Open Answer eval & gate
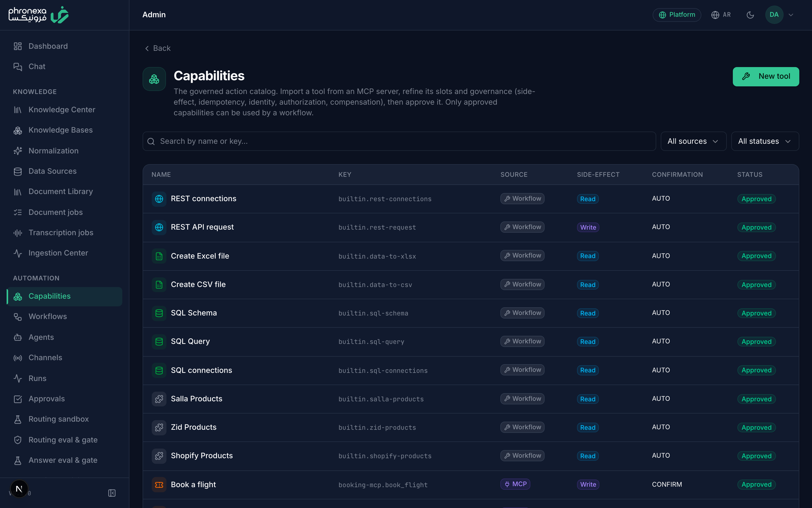Image resolution: width=812 pixels, height=508 pixels. pyautogui.click(x=64, y=460)
